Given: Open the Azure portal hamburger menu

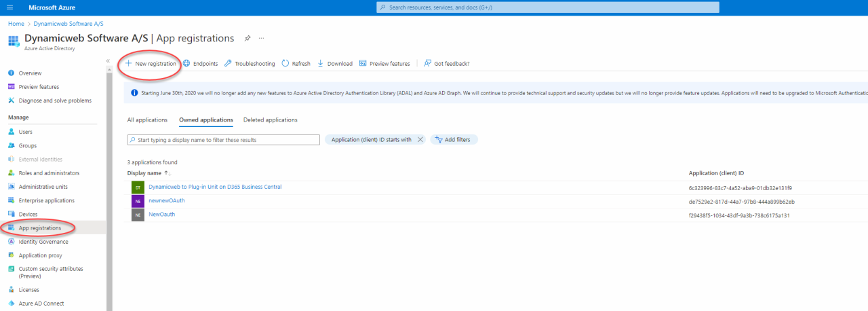Looking at the screenshot, I should [9, 7].
